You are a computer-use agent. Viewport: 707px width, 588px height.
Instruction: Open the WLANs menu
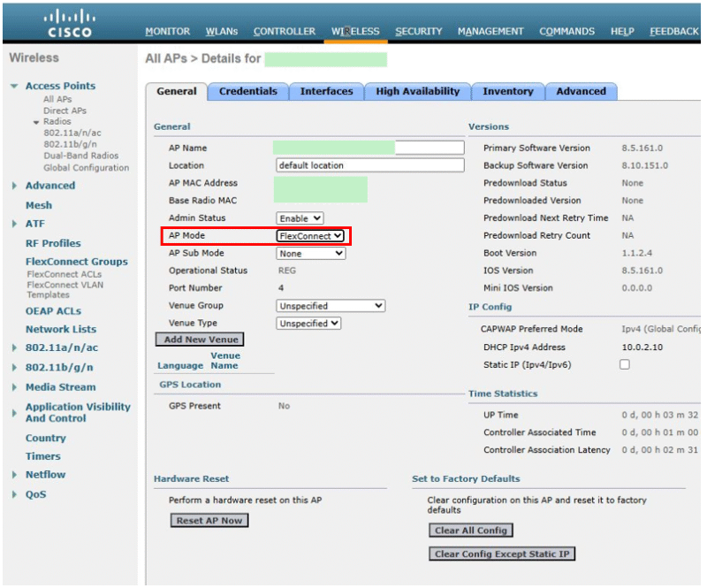pos(222,31)
